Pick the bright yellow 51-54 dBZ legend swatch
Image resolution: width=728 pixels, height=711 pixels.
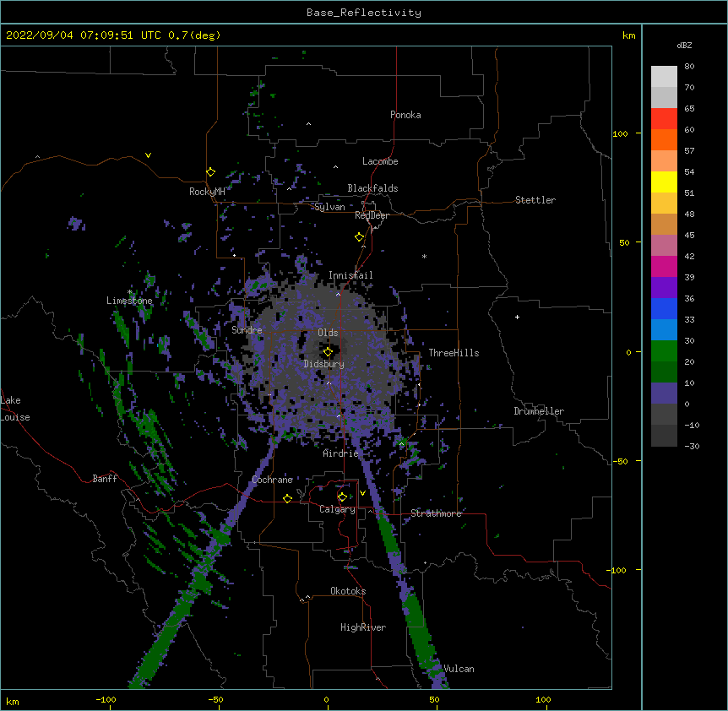[664, 182]
